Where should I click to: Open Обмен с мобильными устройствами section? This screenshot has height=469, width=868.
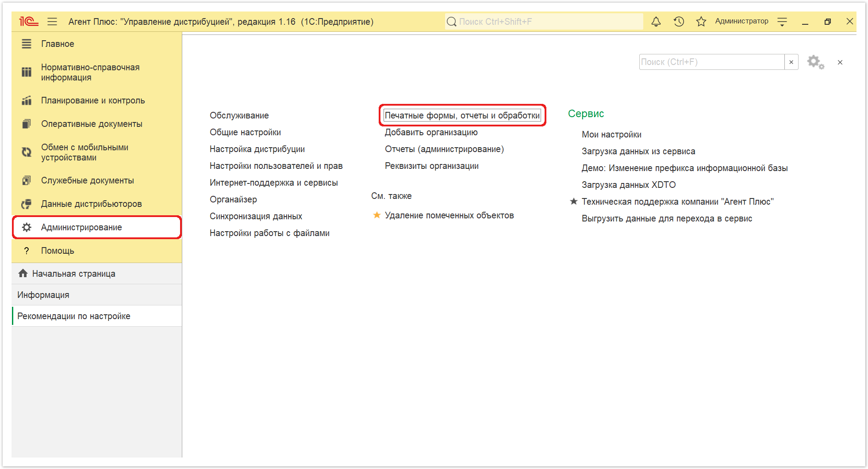(x=96, y=152)
